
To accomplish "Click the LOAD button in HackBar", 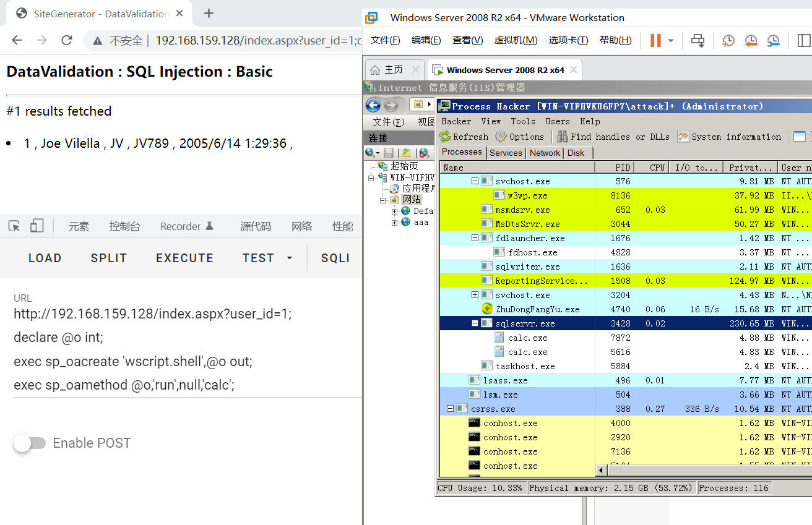I will pos(45,258).
